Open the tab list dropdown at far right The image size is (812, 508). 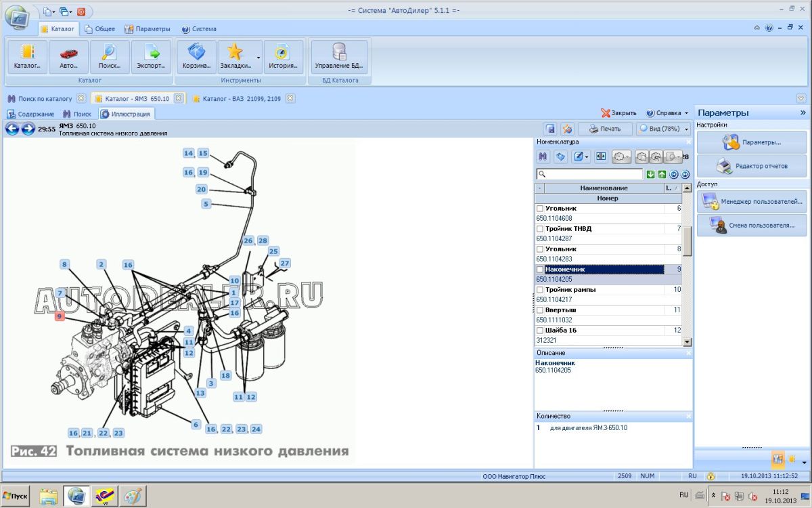801,98
